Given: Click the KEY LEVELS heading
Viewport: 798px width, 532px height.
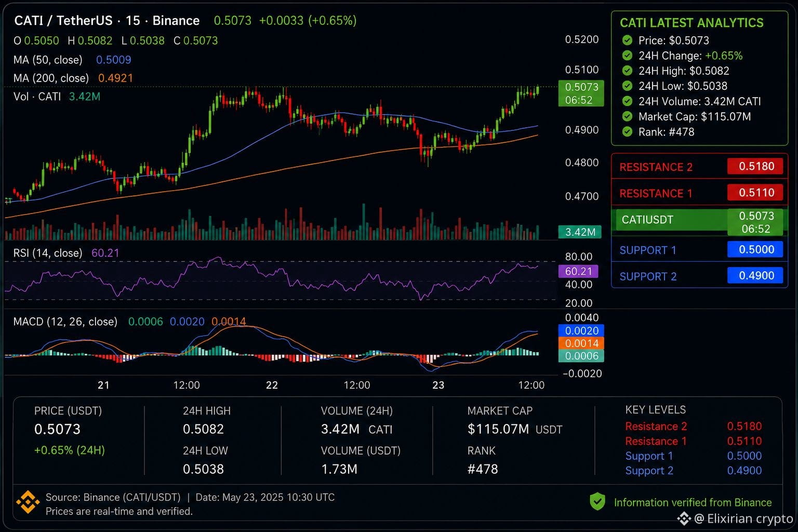Looking at the screenshot, I should tap(656, 410).
